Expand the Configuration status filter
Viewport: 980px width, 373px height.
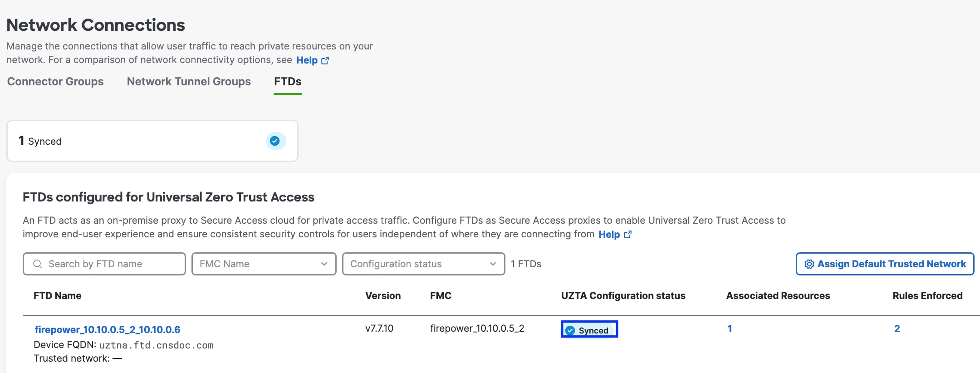423,264
